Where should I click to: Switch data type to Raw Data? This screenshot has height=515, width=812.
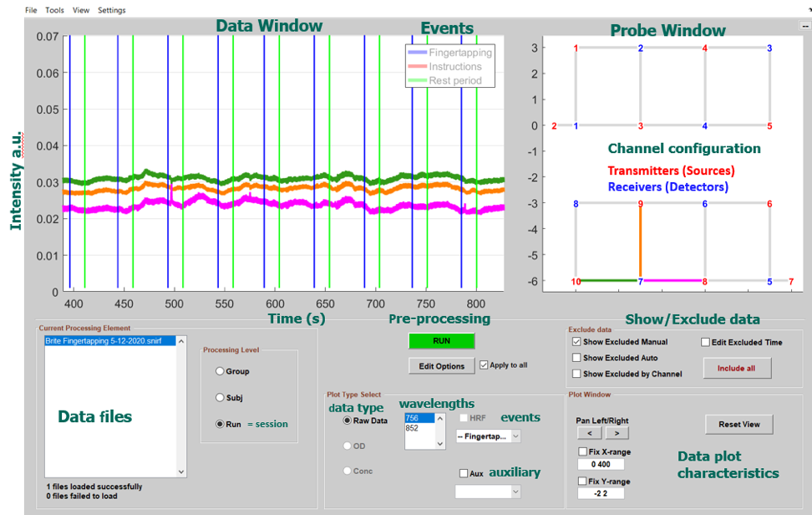click(348, 421)
